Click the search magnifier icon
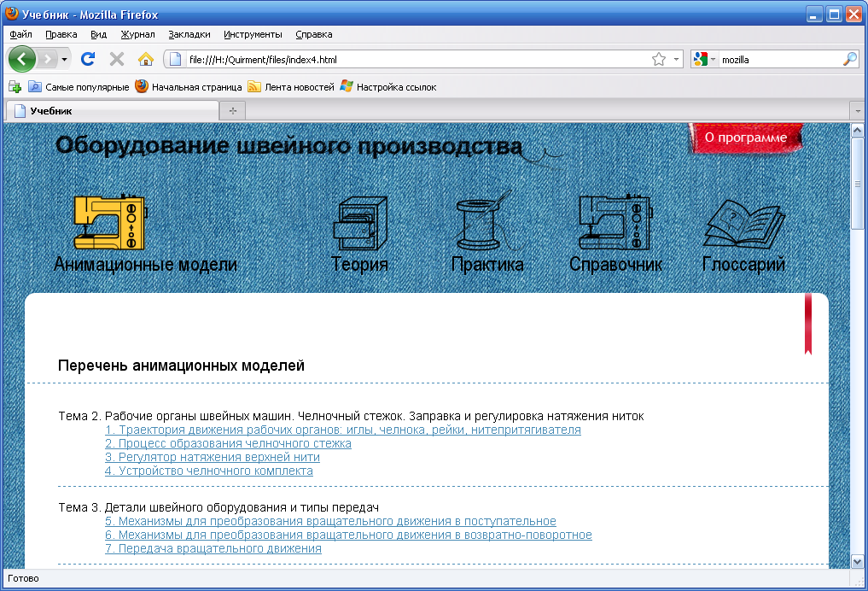 [x=850, y=59]
